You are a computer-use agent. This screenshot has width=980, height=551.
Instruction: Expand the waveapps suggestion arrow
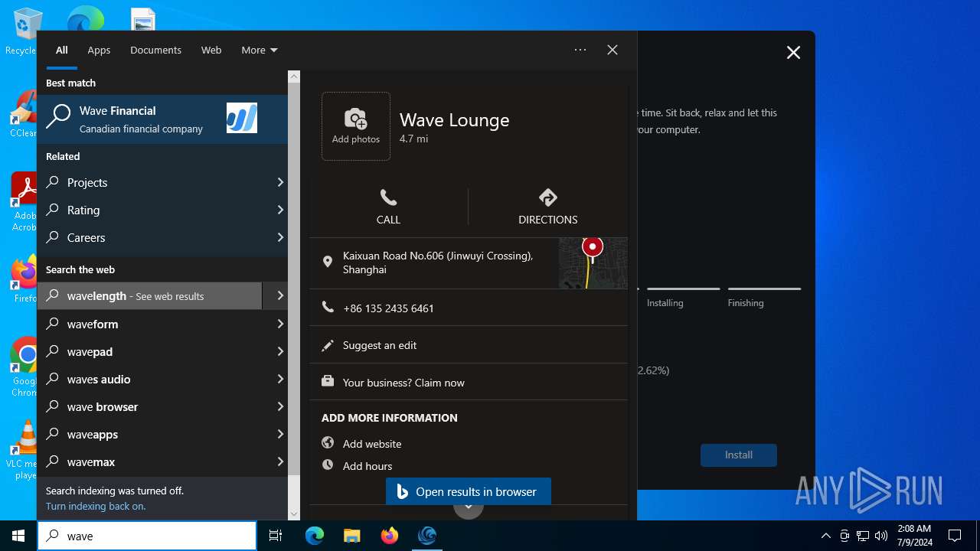(x=280, y=434)
